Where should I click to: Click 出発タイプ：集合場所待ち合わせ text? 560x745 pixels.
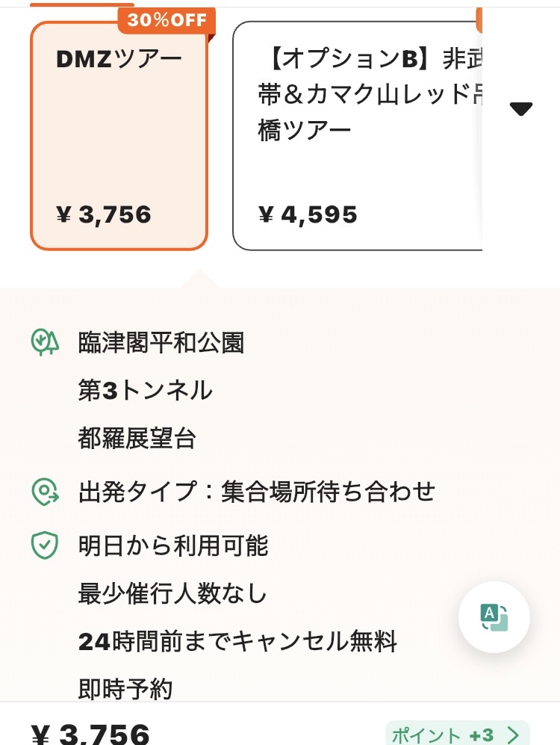click(256, 492)
